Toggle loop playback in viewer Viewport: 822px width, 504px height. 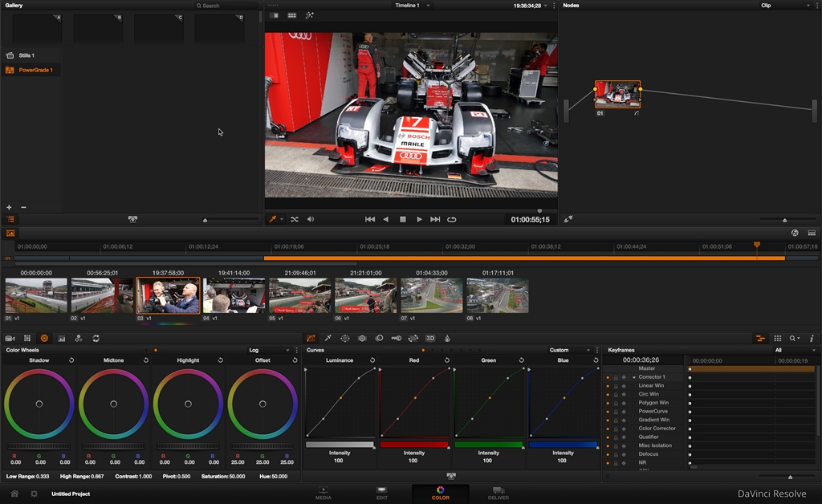point(452,219)
